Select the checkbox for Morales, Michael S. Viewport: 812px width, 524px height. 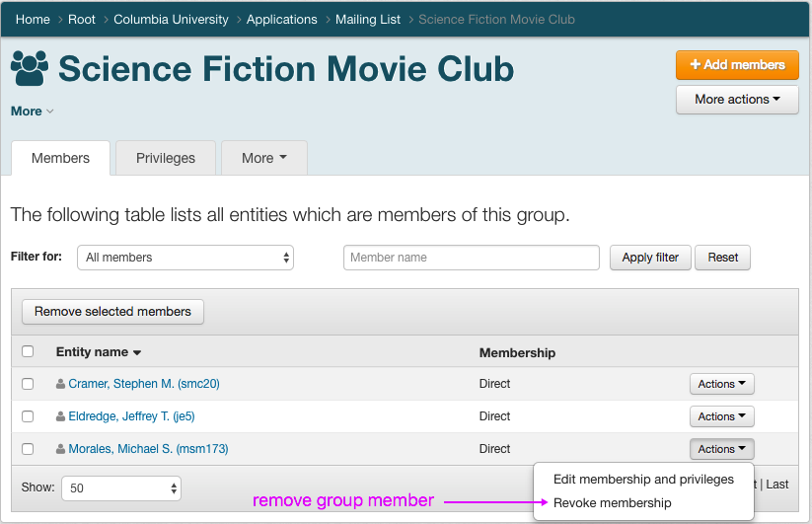tap(28, 449)
